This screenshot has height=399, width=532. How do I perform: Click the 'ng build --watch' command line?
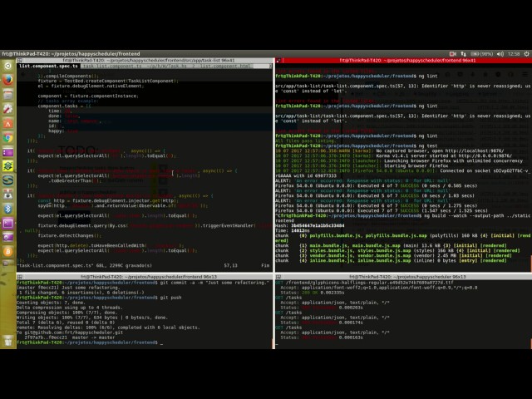coord(402,216)
